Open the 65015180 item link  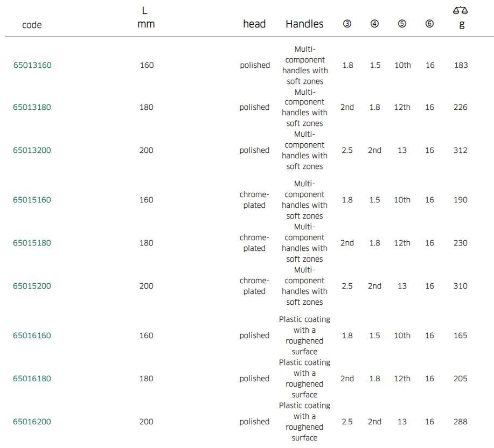[32, 243]
